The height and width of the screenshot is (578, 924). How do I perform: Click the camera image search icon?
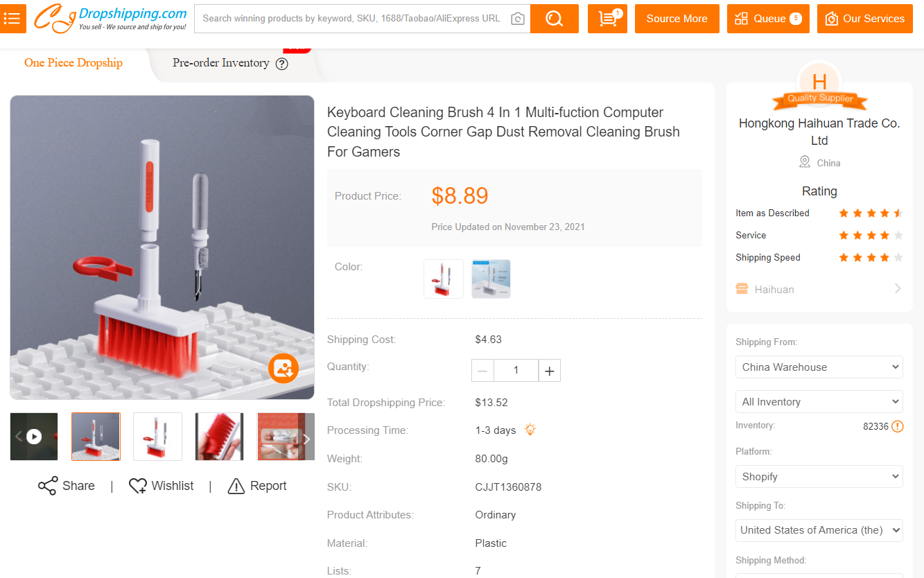[x=517, y=19]
